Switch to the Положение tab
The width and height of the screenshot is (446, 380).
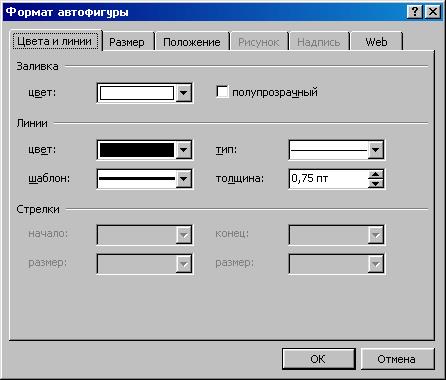coord(192,42)
